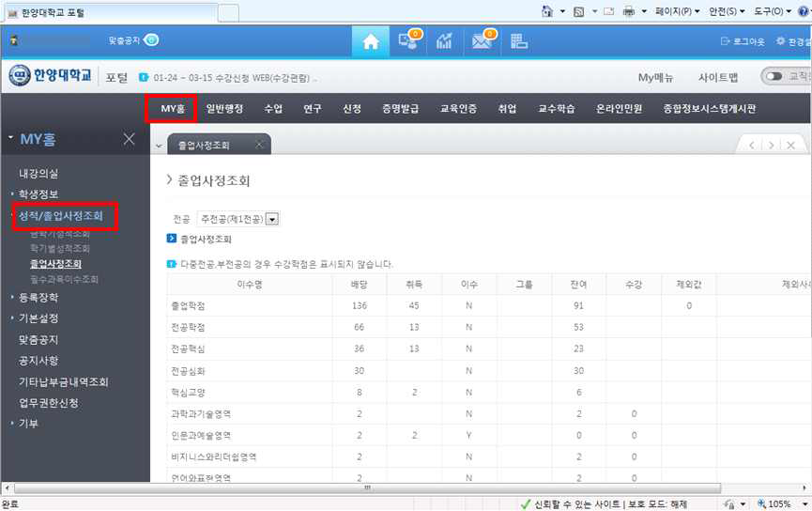Close the 졸업사정조회 tab
The width and height of the screenshot is (812, 511).
click(258, 145)
